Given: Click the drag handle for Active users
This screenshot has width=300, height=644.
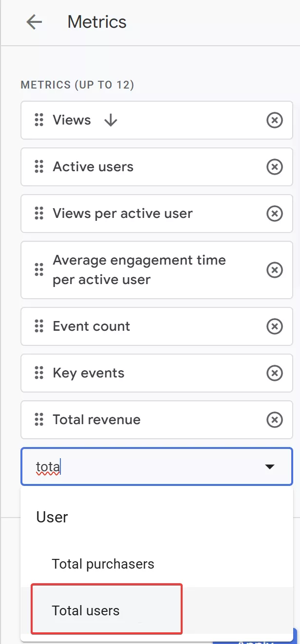Looking at the screenshot, I should coord(39,167).
